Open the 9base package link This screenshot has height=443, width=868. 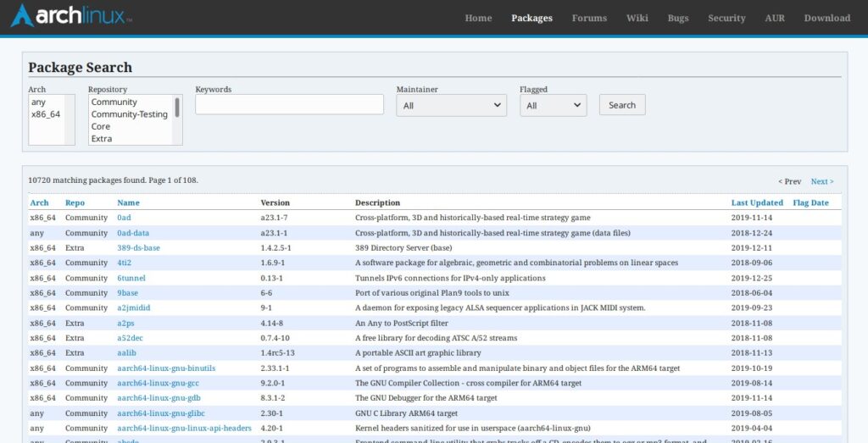click(129, 292)
